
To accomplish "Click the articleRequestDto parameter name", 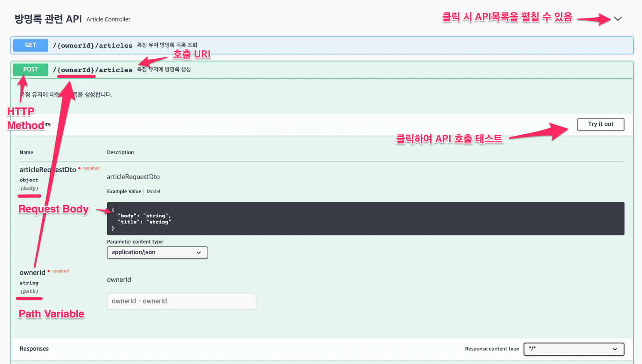I will (x=48, y=169).
